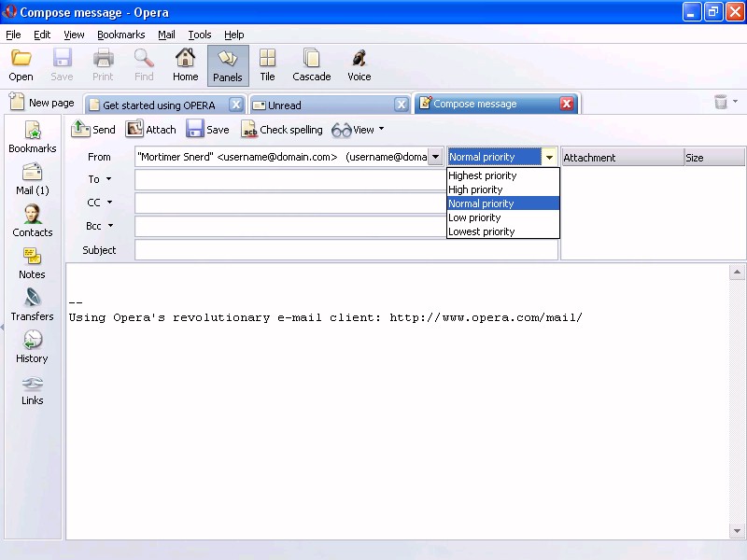747x560 pixels.
Task: Open the Mail menu
Action: coord(166,35)
